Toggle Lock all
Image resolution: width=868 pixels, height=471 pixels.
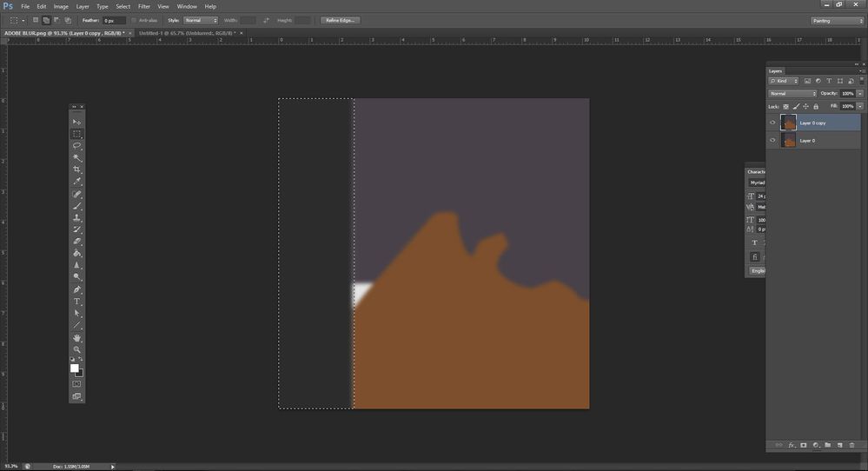tap(816, 106)
